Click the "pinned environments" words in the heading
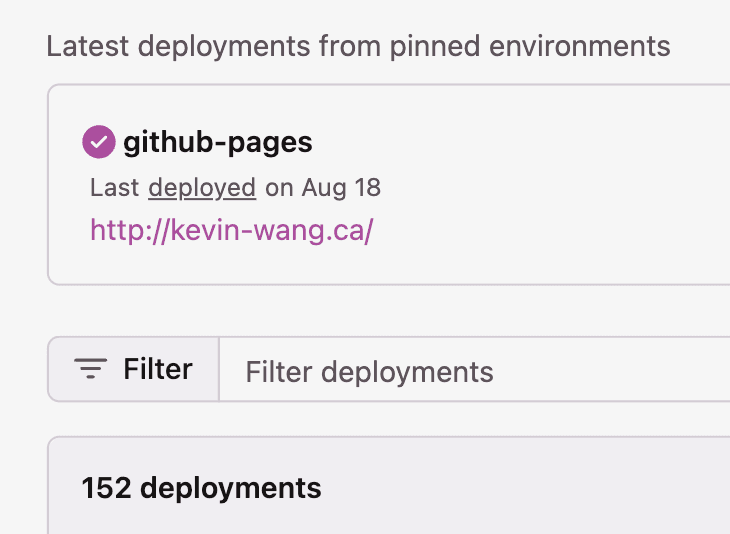 click(530, 47)
